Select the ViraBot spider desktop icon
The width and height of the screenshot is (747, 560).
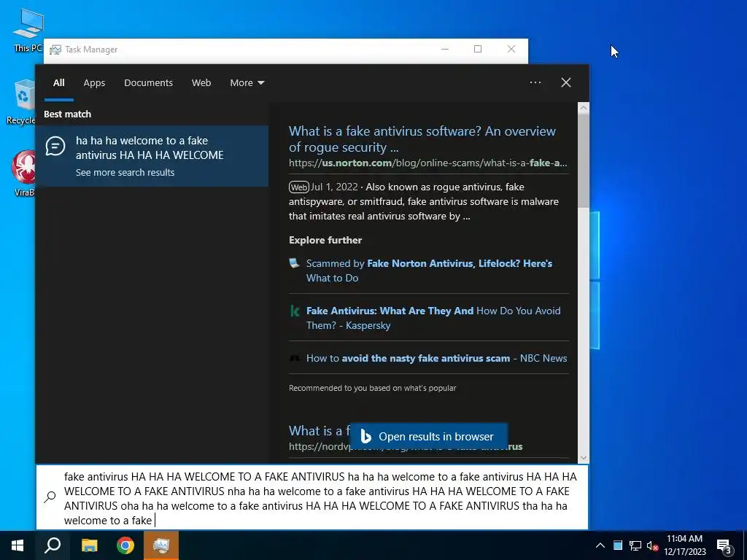[x=23, y=174]
